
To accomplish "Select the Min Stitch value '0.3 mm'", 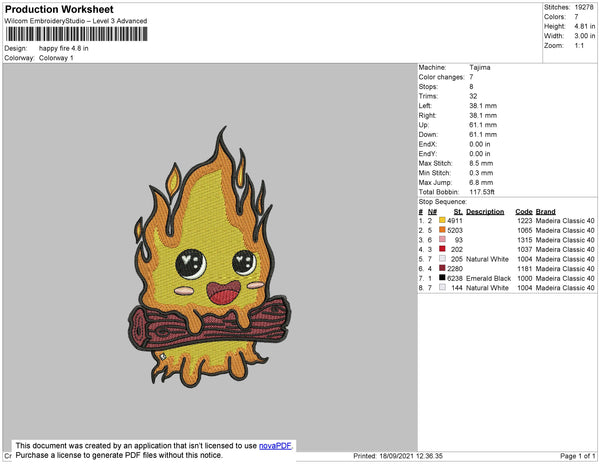I will tap(481, 173).
